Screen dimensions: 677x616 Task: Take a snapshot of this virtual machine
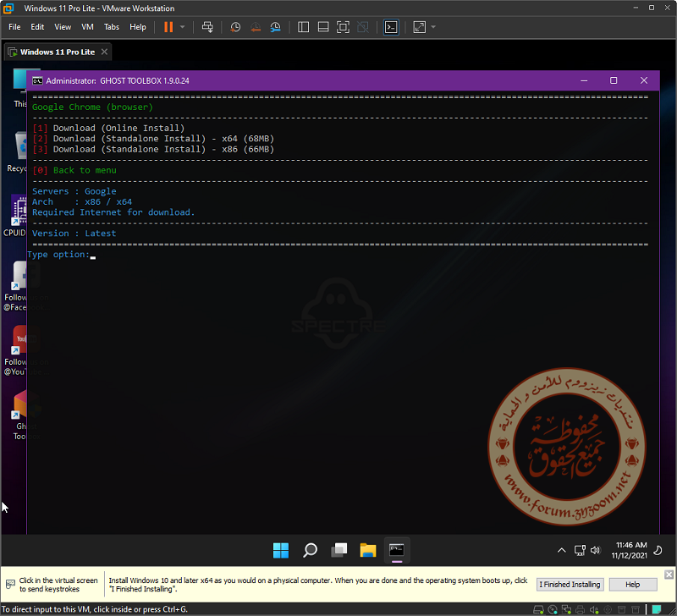pos(235,27)
